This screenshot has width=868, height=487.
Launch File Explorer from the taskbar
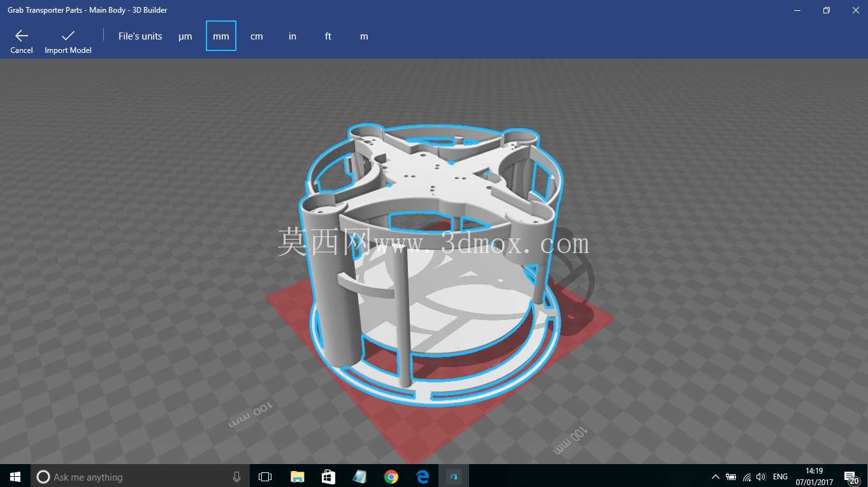tap(297, 477)
